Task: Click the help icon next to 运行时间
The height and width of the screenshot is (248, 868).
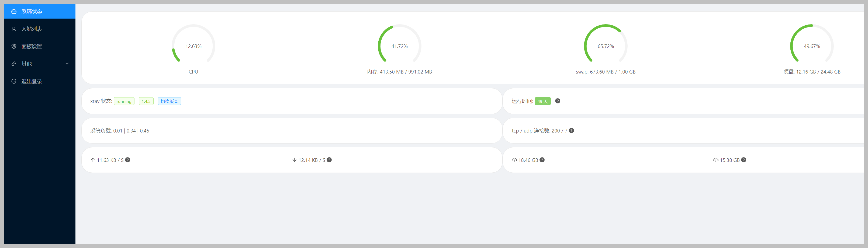Action: 558,101
